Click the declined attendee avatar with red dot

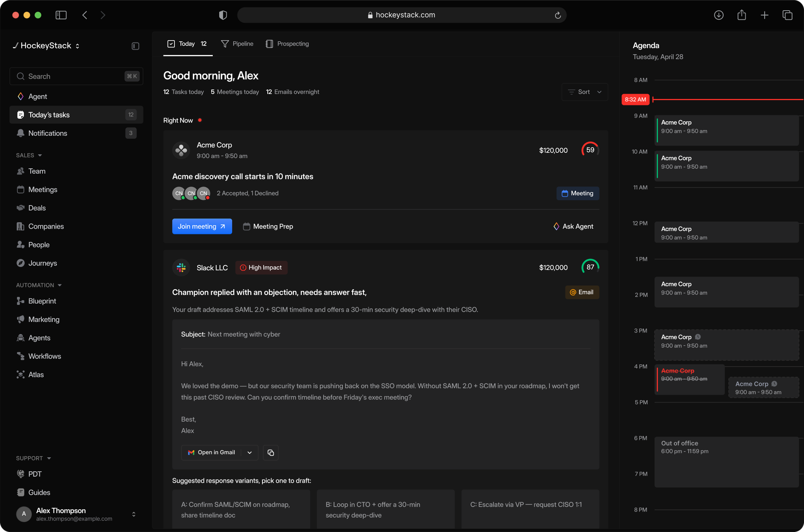click(x=204, y=193)
